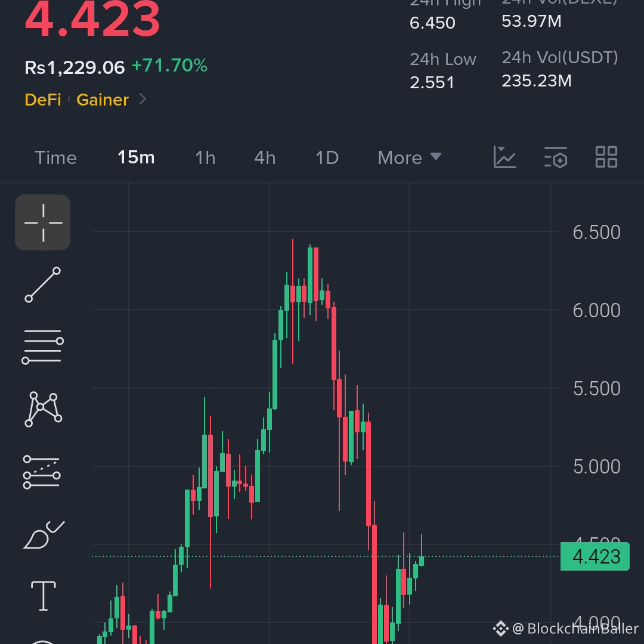Select the 1h interval tab
The image size is (644, 644).
click(x=205, y=157)
